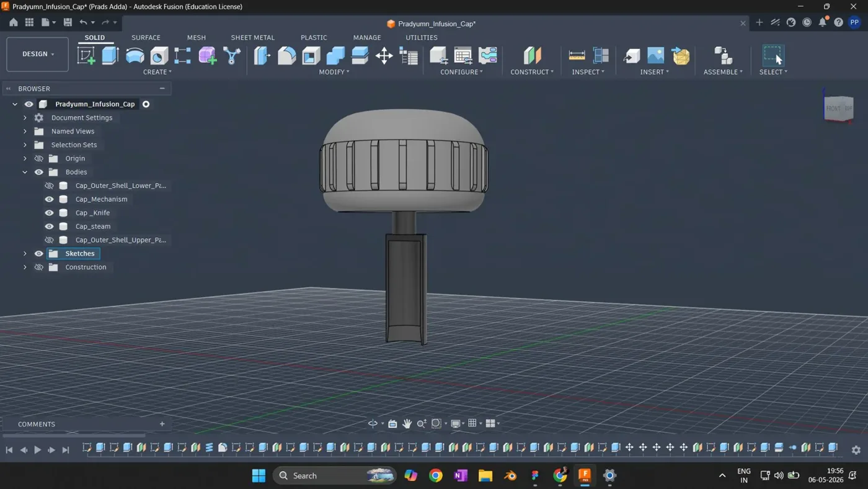Select the Combine tool
This screenshot has width=868, height=489.
click(x=335, y=55)
